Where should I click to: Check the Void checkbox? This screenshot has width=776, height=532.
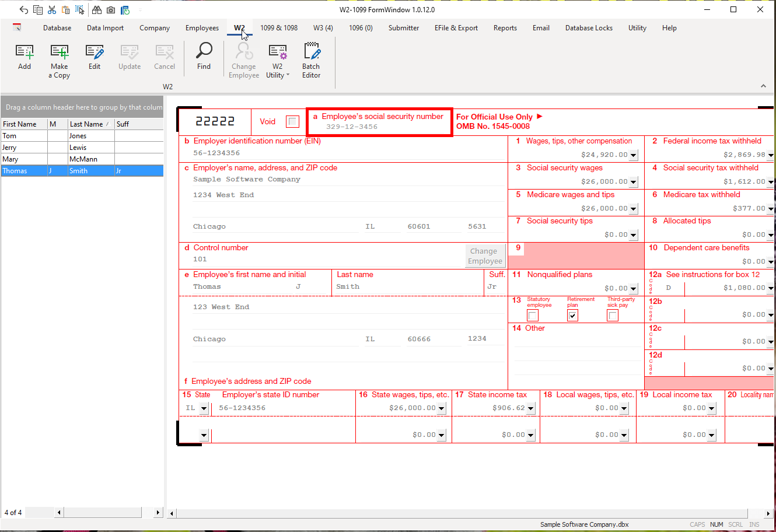click(x=293, y=121)
